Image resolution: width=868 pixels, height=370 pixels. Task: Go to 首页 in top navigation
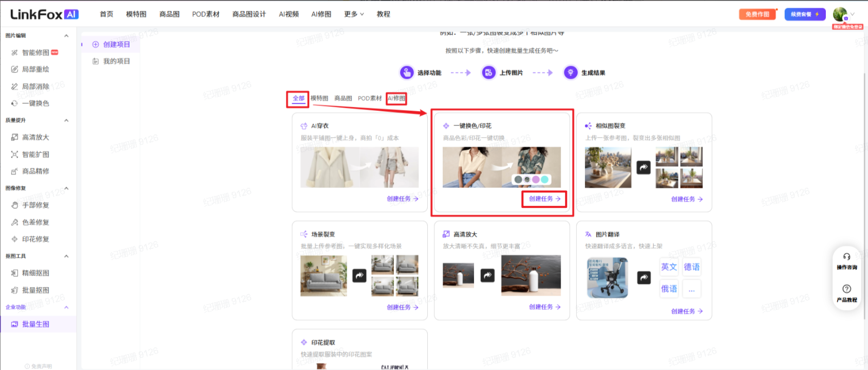pyautogui.click(x=106, y=14)
